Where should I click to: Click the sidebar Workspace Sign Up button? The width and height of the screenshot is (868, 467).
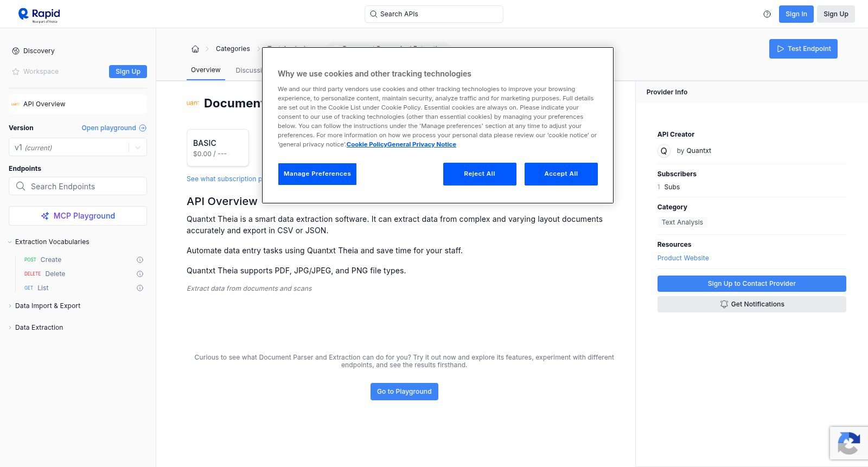(128, 72)
